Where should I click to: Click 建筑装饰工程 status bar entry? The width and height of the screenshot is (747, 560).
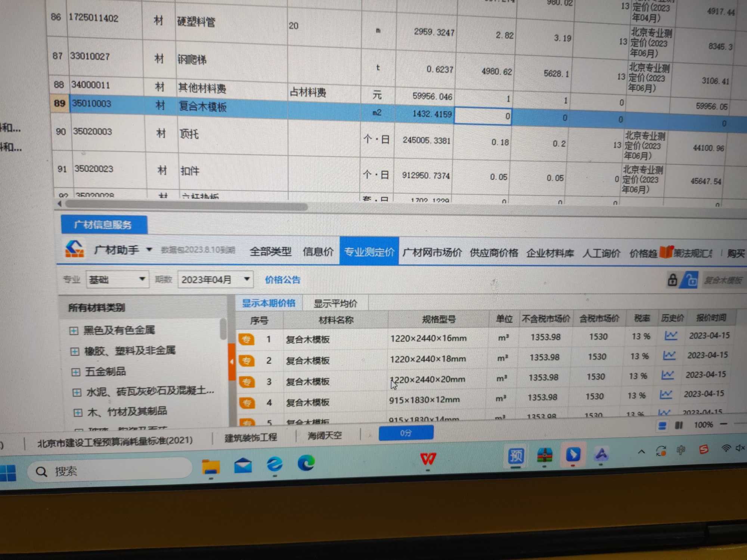[x=251, y=437]
